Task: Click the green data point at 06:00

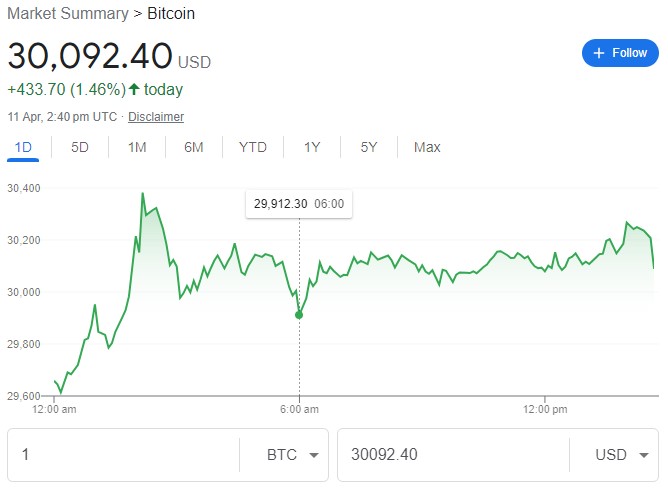Action: pyautogui.click(x=299, y=315)
